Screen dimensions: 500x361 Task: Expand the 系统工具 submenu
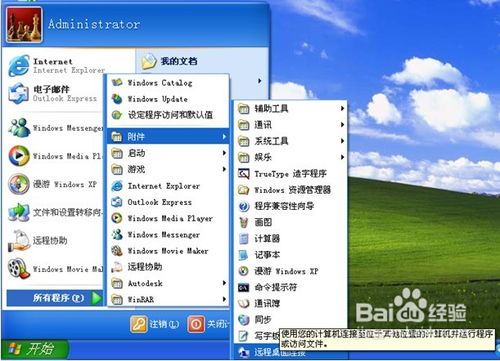click(x=291, y=141)
